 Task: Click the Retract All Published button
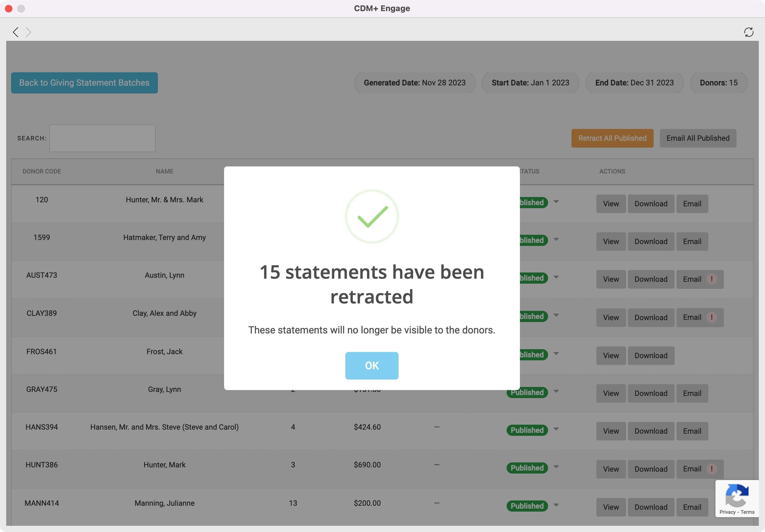coord(612,138)
